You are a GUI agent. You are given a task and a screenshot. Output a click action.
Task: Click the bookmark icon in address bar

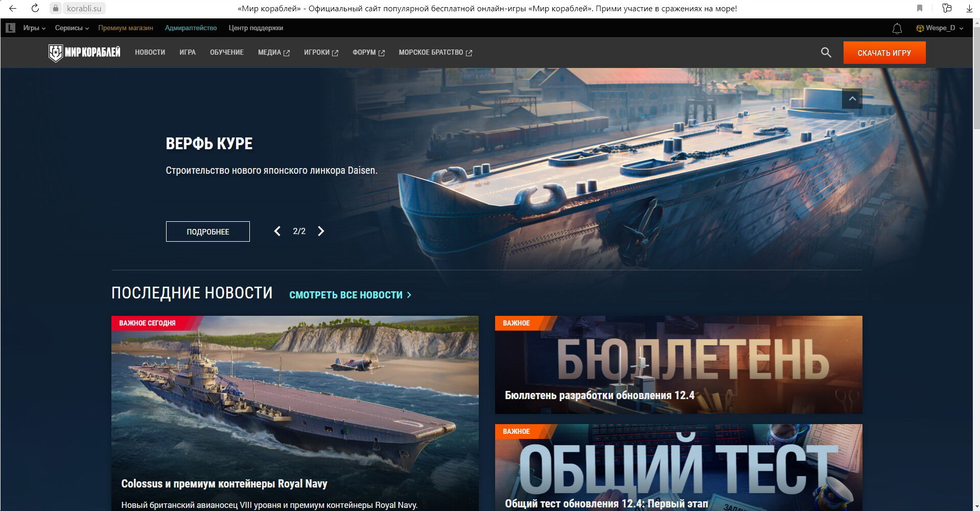click(x=920, y=8)
